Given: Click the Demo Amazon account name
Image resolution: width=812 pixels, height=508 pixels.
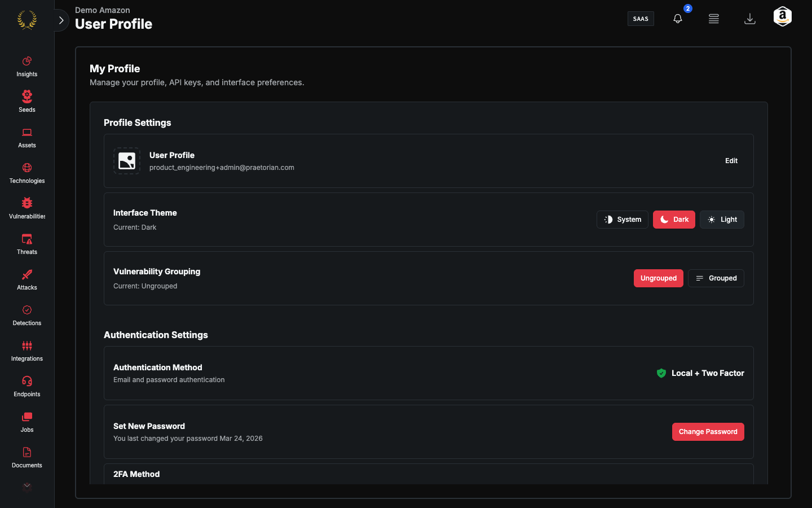Looking at the screenshot, I should [103, 10].
